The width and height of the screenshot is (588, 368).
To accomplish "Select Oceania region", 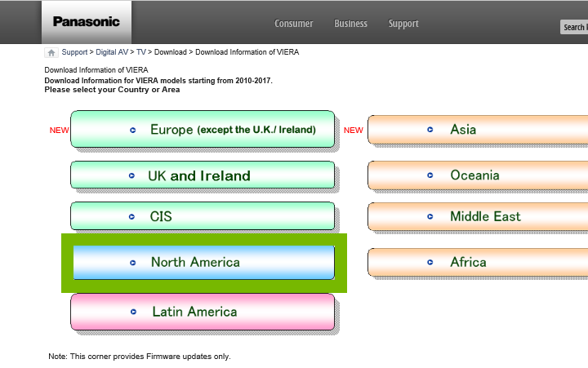I will click(478, 175).
